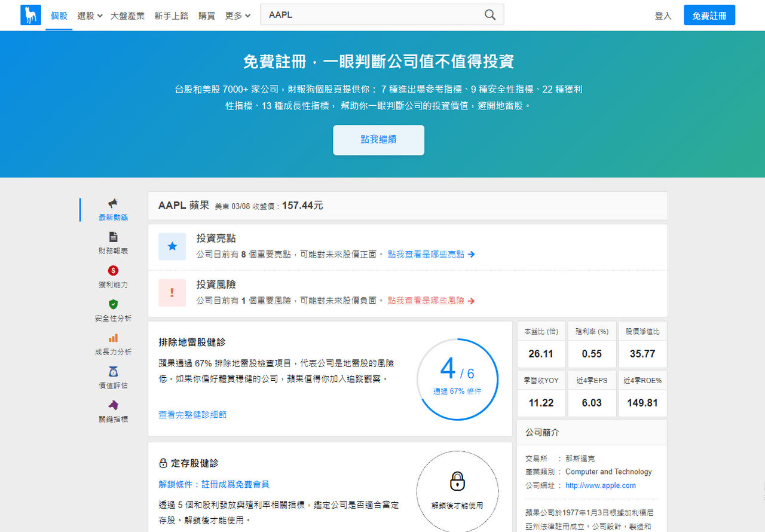This screenshot has height=532, width=765.
Task: Open 價值評估 via the scale icon
Action: (112, 372)
